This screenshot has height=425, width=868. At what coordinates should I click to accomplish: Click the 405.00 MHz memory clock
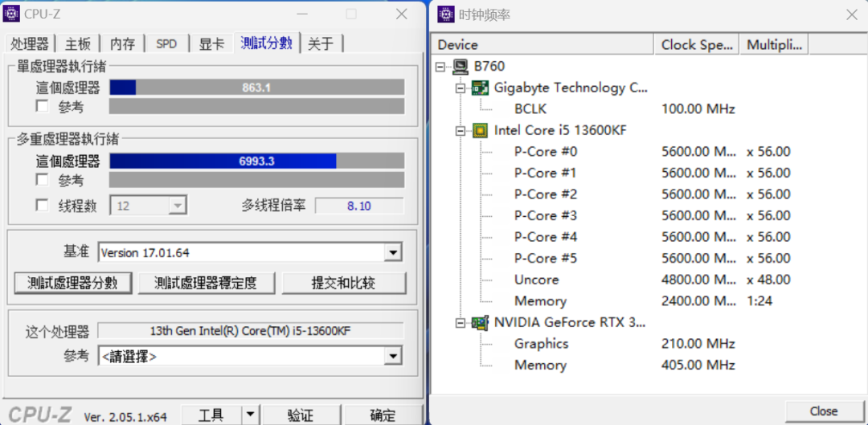click(x=698, y=366)
